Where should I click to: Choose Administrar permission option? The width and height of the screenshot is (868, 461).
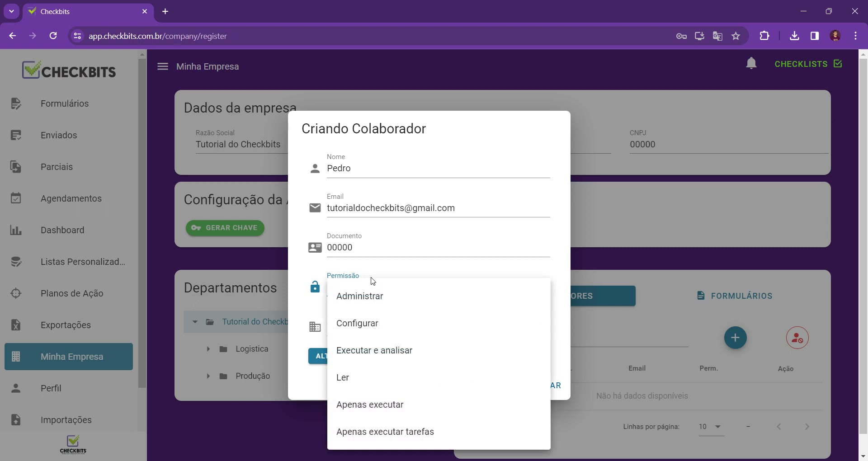[x=439, y=296]
